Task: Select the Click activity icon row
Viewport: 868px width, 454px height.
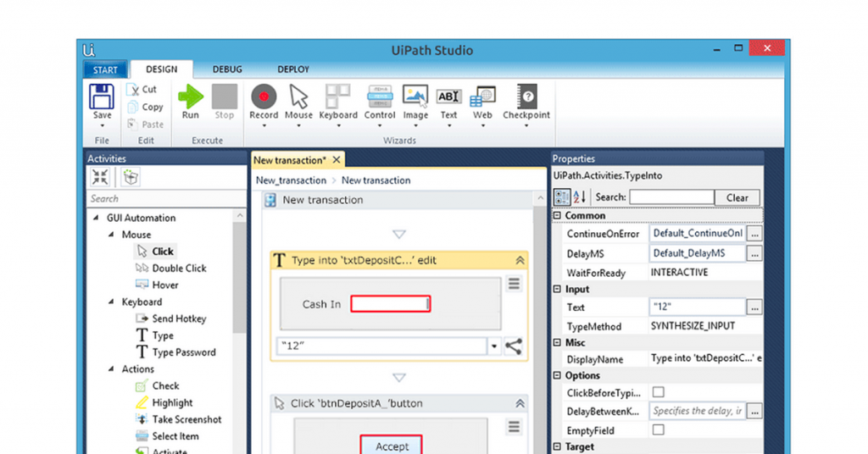Action: tap(155, 251)
